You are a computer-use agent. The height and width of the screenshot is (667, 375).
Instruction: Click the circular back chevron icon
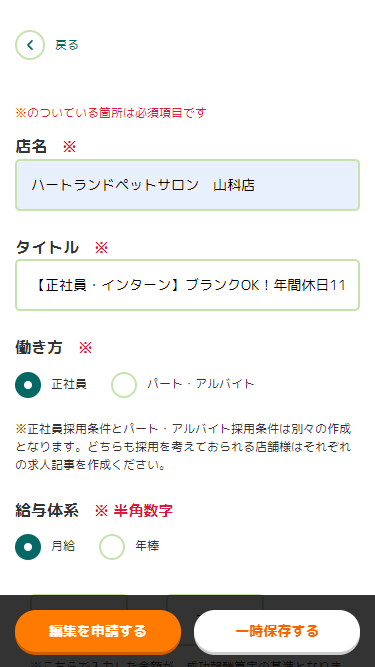tap(30, 45)
